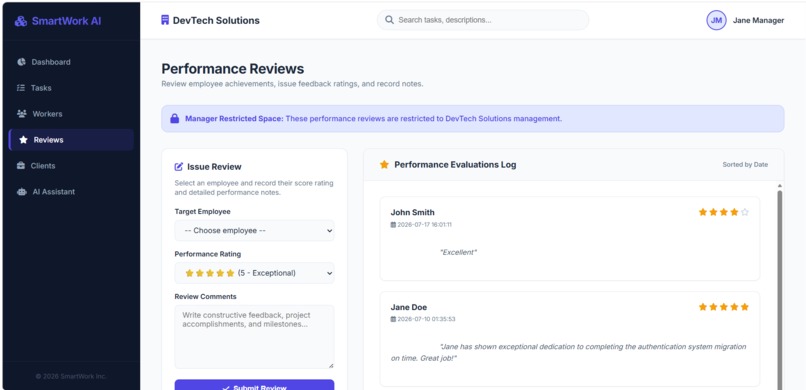Screen dimensions: 806x390
Task: Click timestamp 2026-07-17 16:01:11
Action: 425,225
